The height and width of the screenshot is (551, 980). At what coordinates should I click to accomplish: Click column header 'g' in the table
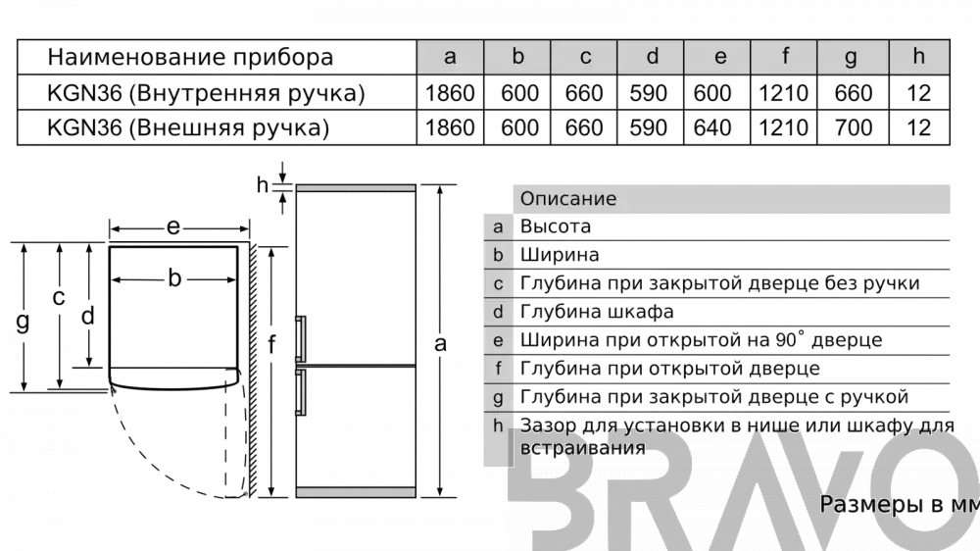tap(853, 57)
